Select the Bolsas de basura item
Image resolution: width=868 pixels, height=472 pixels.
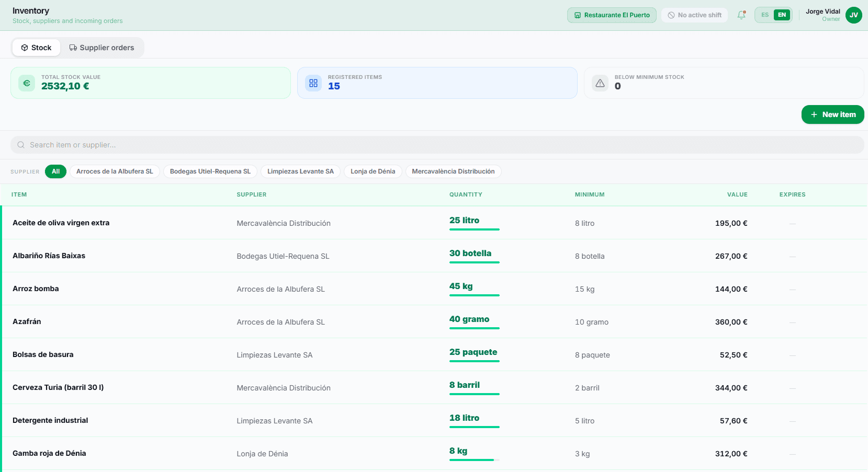43,354
